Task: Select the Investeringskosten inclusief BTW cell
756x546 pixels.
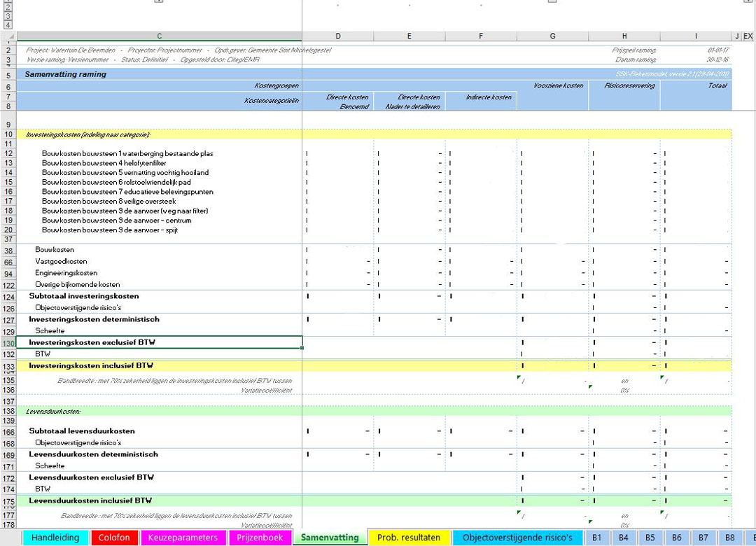Action: (160, 365)
